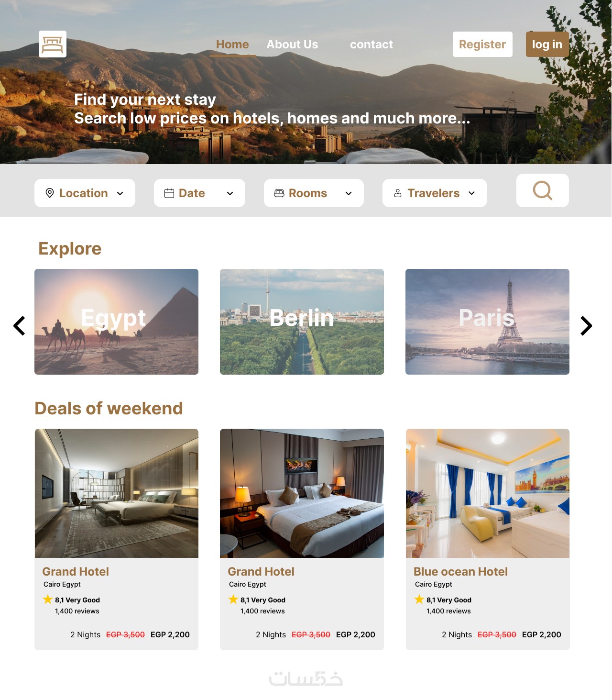The width and height of the screenshot is (612, 700).
Task: Expand the Date dropdown chevron
Action: click(230, 193)
